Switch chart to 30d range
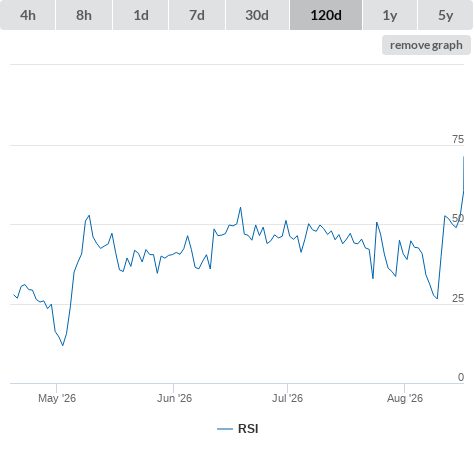This screenshot has height=455, width=474. tap(257, 15)
